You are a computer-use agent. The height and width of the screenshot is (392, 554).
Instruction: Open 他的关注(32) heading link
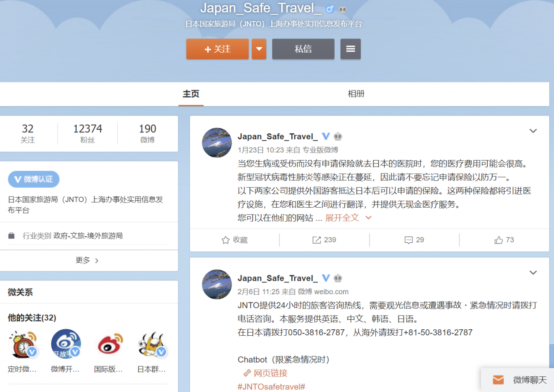tap(32, 318)
